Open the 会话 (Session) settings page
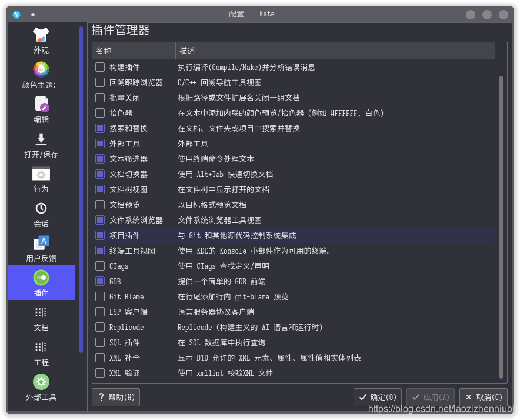Viewport: 520px width, 420px height. 41,214
